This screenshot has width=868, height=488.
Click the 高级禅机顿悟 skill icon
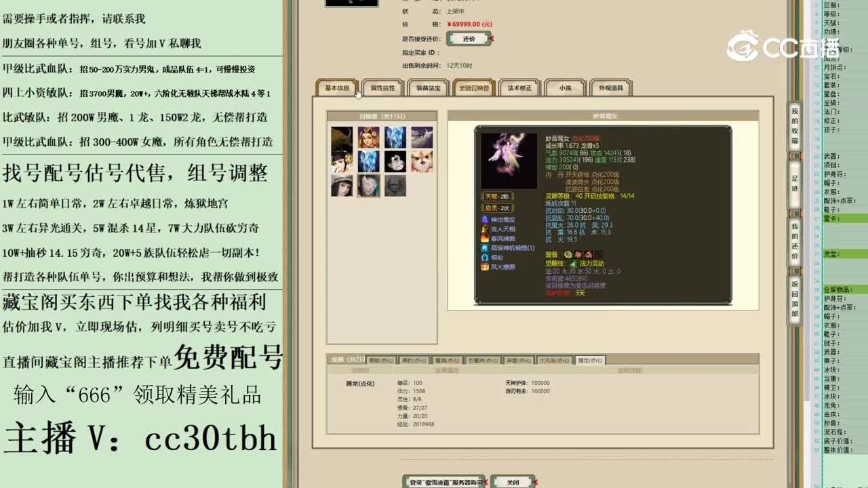485,248
